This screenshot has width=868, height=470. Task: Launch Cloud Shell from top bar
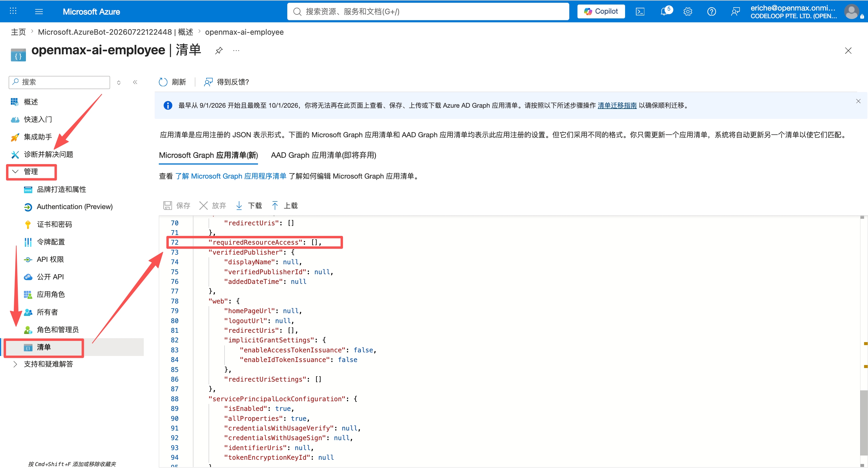click(x=640, y=11)
